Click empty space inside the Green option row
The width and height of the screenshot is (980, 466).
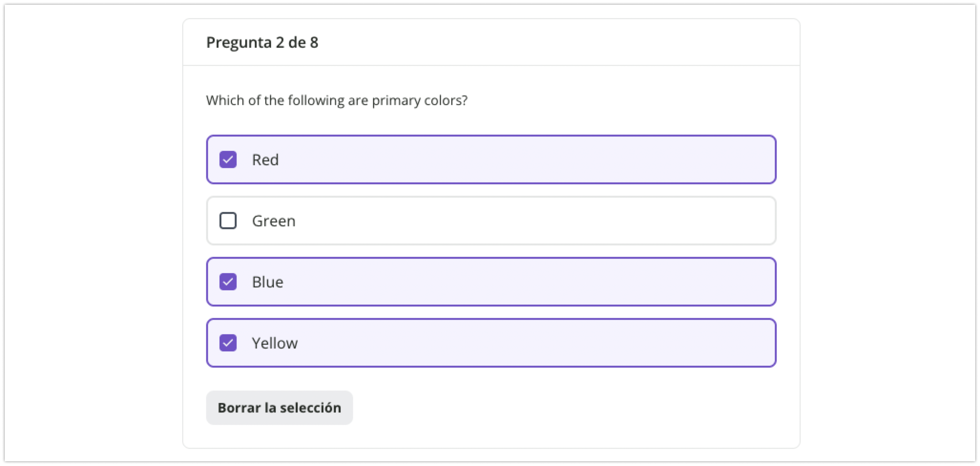[525, 221]
